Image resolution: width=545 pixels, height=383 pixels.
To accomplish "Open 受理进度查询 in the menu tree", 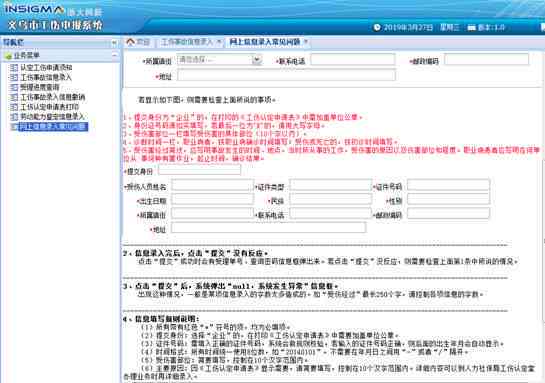I will click(x=40, y=87).
